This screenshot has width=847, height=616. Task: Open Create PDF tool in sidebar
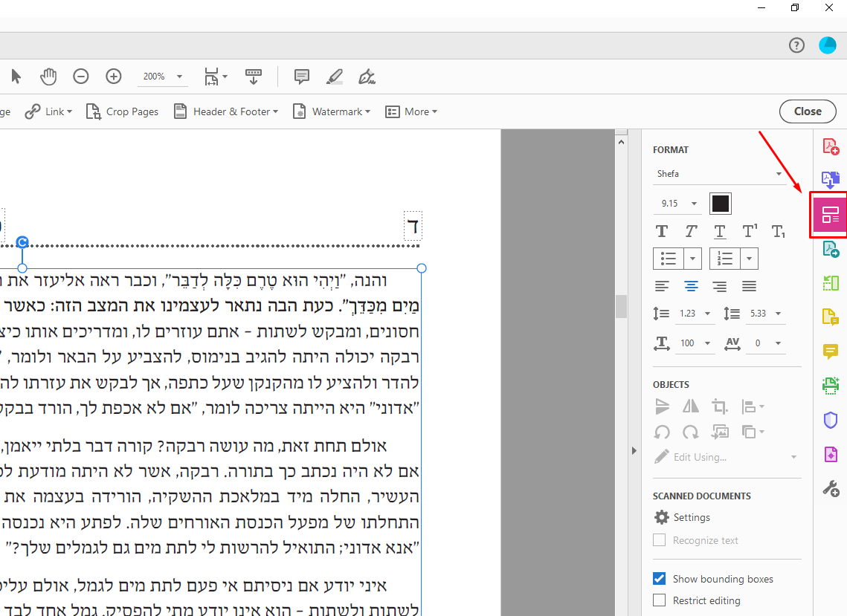[x=831, y=146]
